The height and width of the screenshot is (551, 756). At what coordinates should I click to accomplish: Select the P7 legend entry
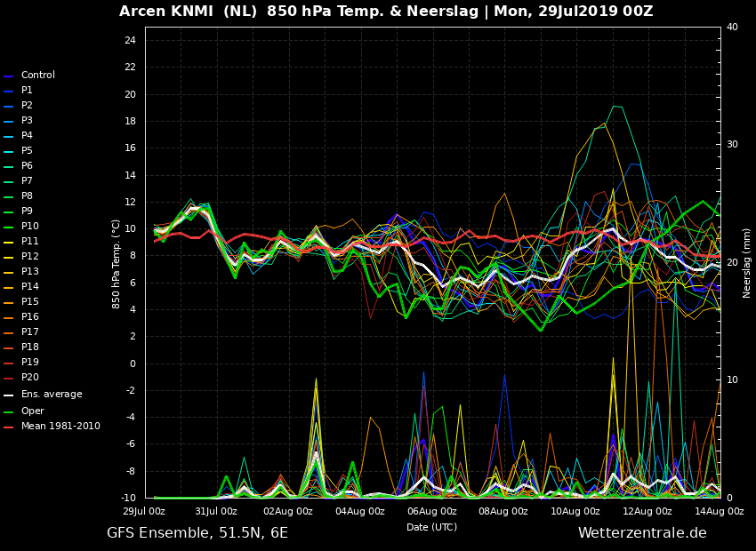pyautogui.click(x=27, y=180)
